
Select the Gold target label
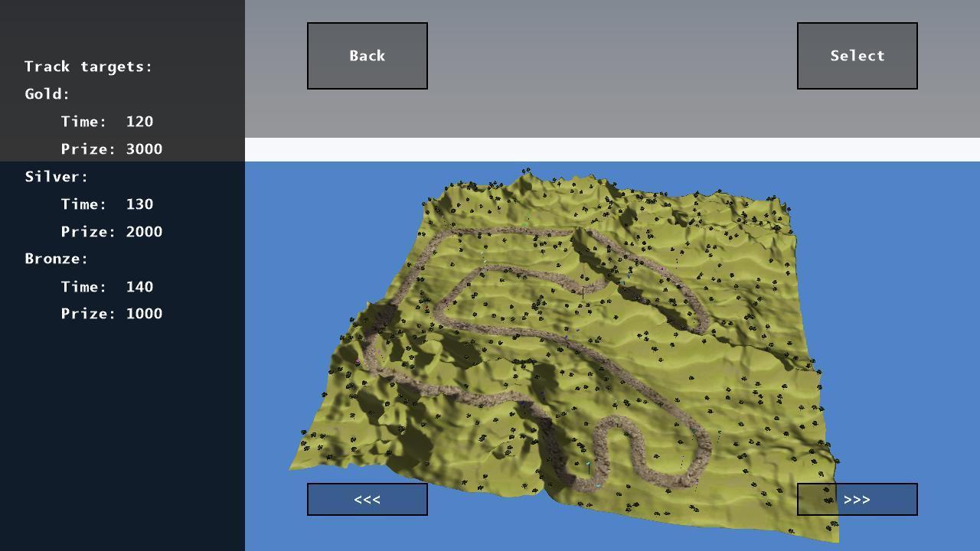(47, 94)
